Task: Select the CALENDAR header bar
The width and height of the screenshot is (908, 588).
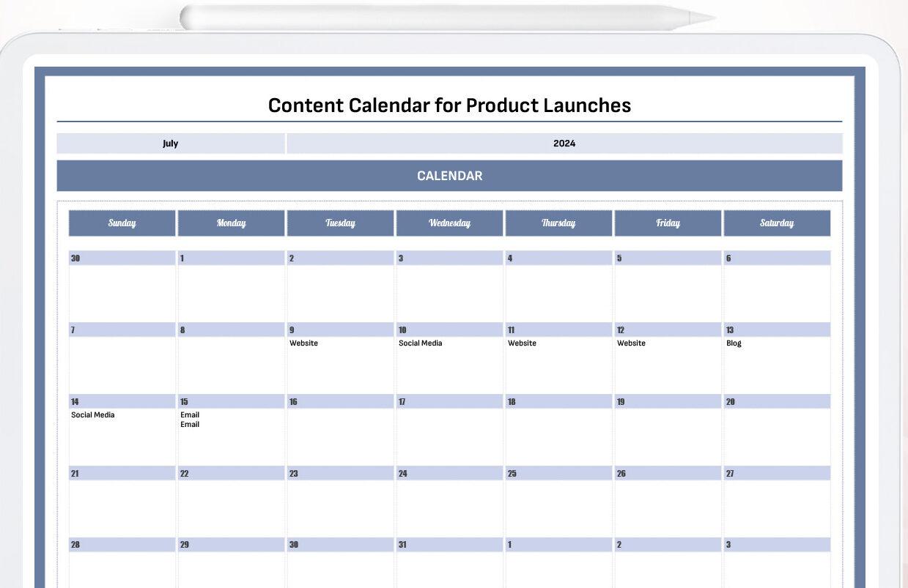Action: [x=449, y=176]
